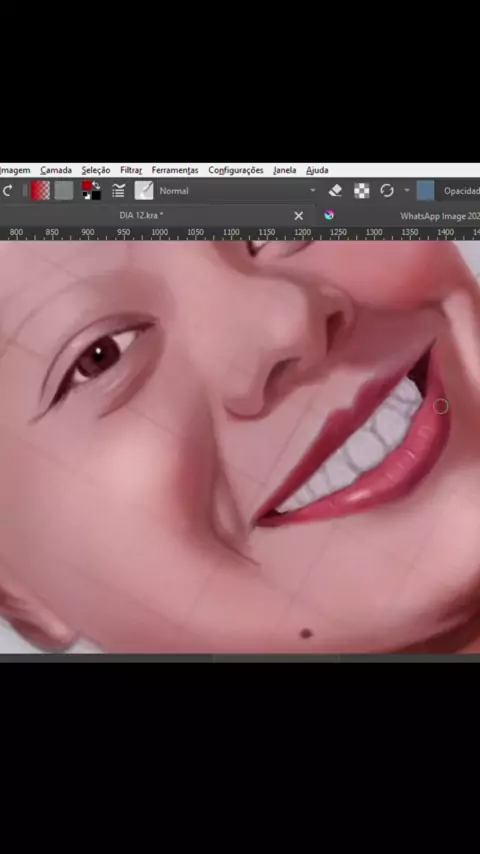Open the Ferramentas menu
The image size is (480, 854).
tap(175, 170)
